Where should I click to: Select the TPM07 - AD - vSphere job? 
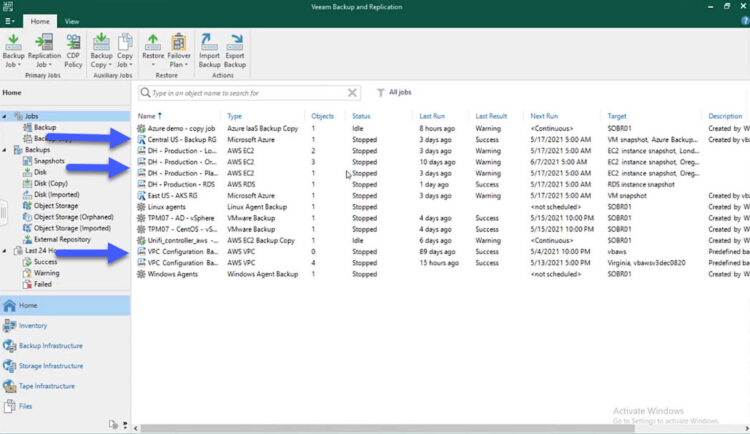coord(181,218)
